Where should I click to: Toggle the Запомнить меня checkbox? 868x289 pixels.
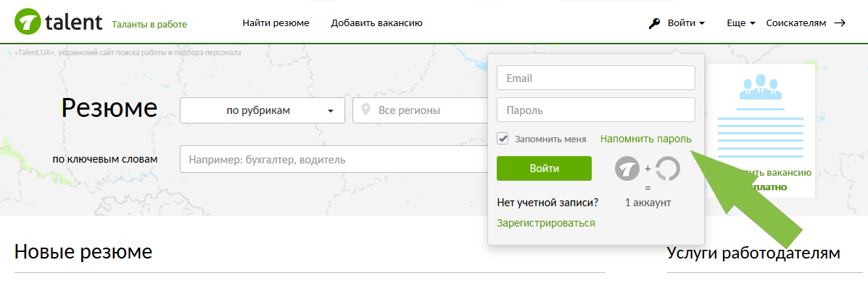pos(503,139)
